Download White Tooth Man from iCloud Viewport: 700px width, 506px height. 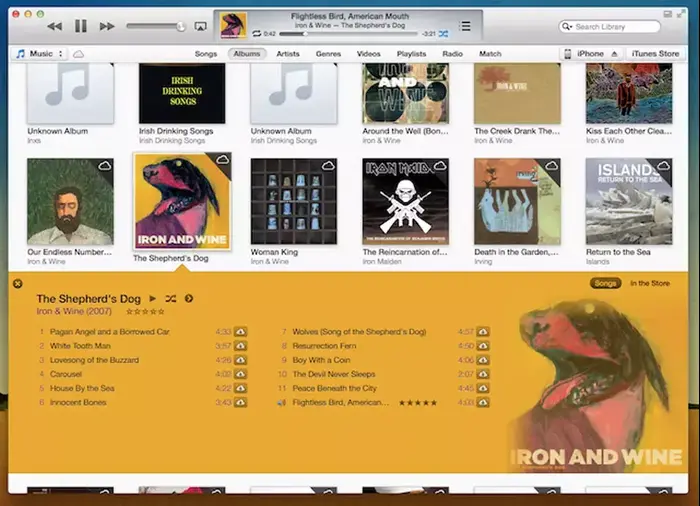241,346
